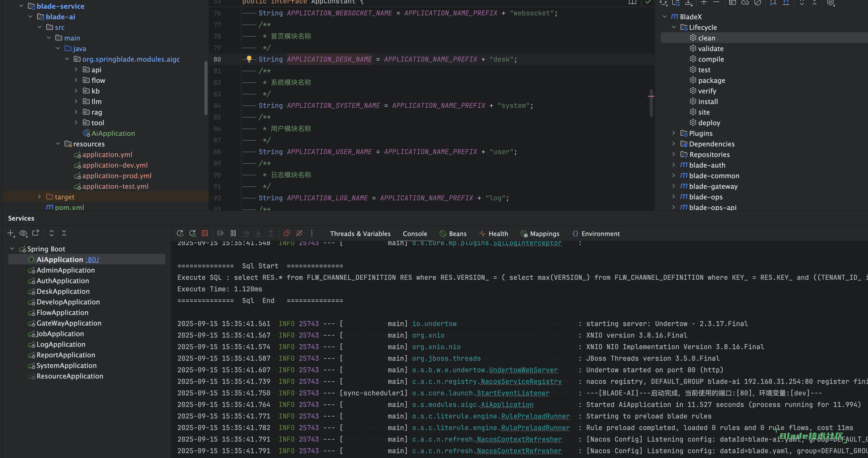This screenshot has width=868, height=458.
Task: Select the Maven package goal
Action: (x=711, y=80)
